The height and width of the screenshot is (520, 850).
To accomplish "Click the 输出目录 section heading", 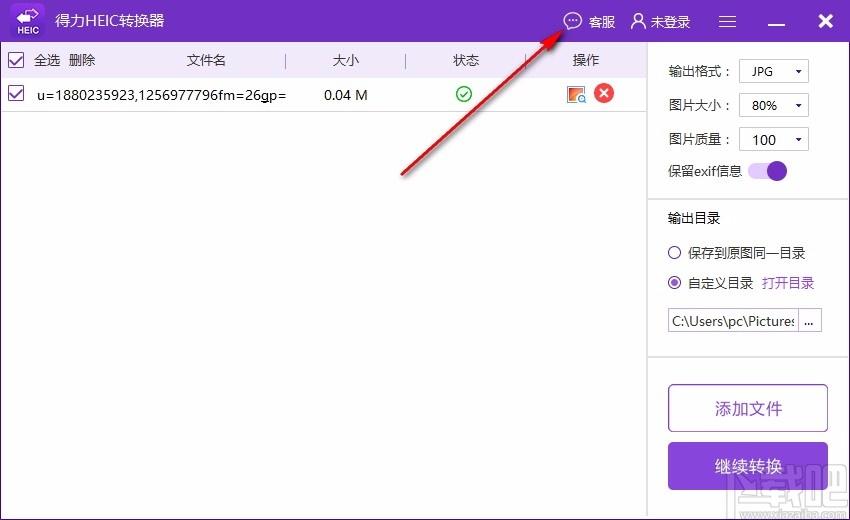I will click(x=694, y=219).
